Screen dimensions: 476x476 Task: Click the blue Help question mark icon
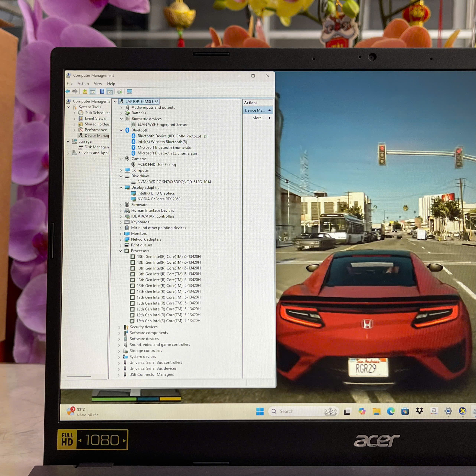[102, 91]
